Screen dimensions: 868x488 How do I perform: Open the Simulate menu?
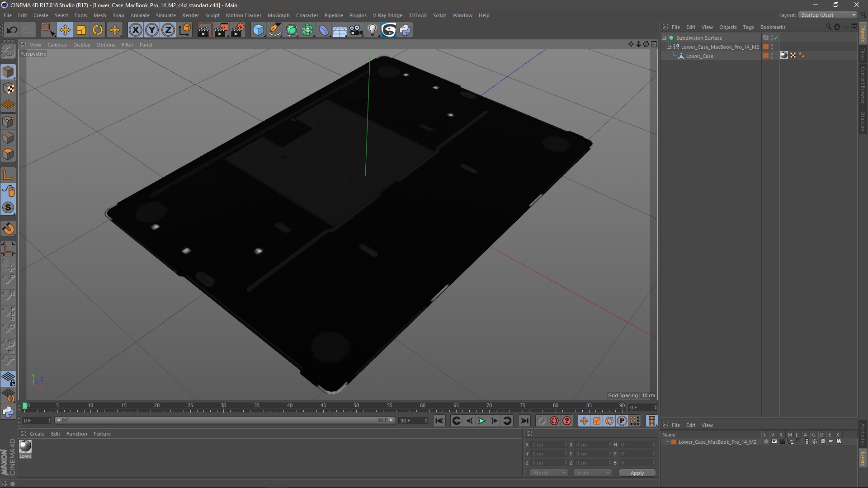click(165, 15)
